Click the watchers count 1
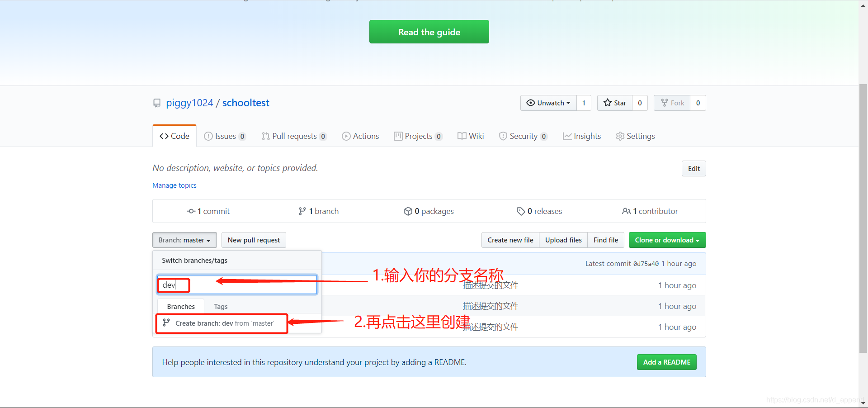This screenshot has height=408, width=868. click(x=584, y=103)
